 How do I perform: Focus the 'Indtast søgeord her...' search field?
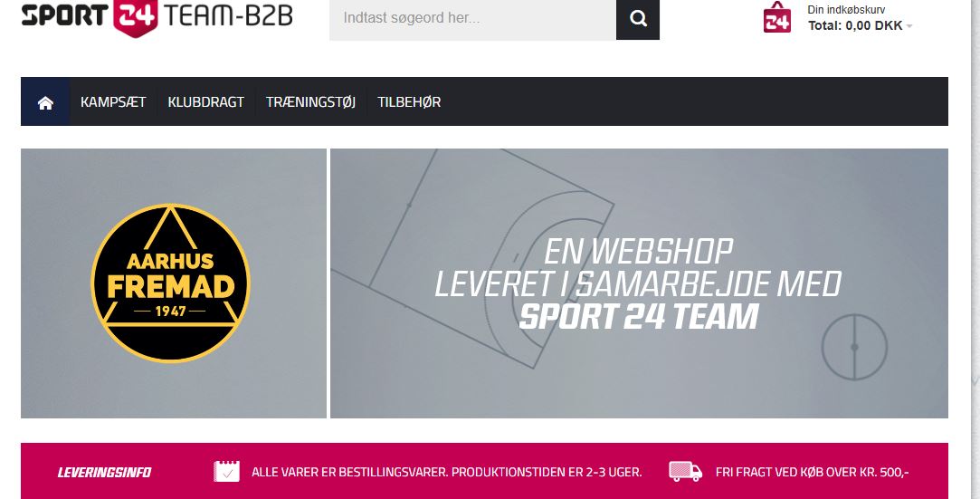click(x=472, y=19)
